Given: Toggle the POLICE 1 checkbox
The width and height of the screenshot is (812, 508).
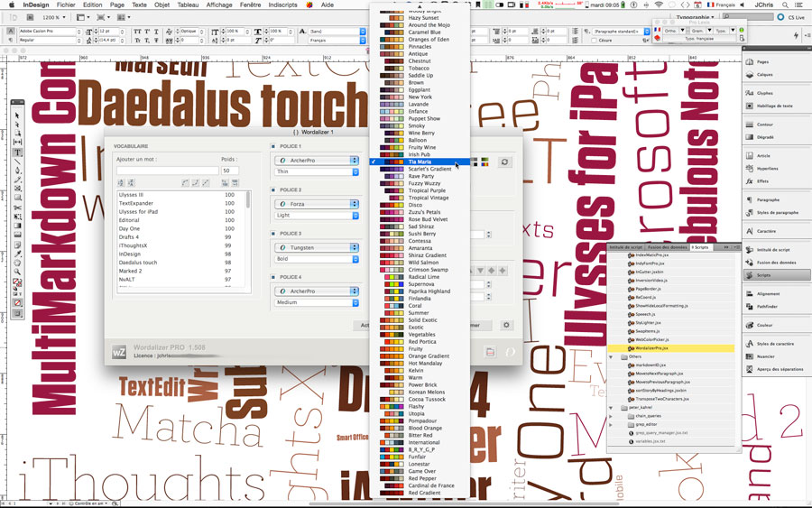Looking at the screenshot, I should pyautogui.click(x=272, y=146).
